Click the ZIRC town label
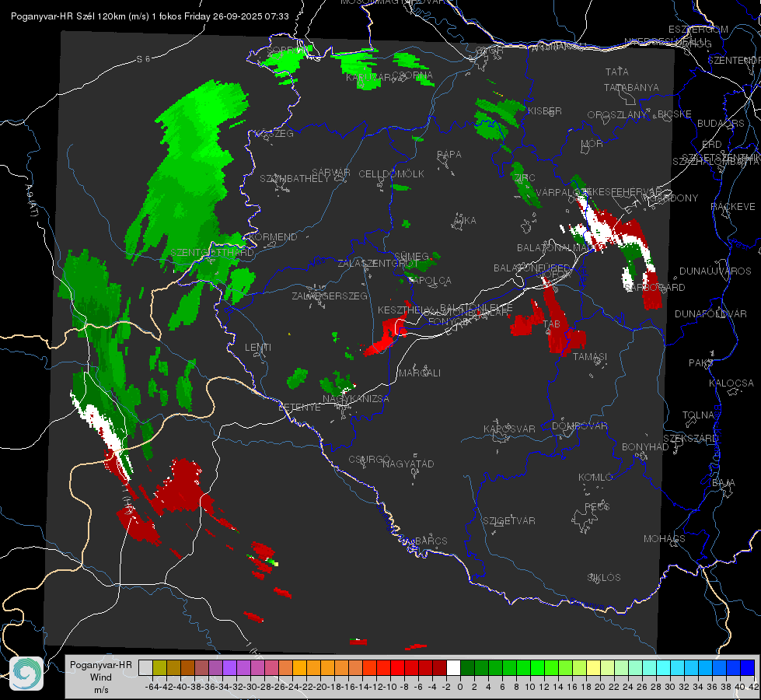761x700 pixels. 524,178
